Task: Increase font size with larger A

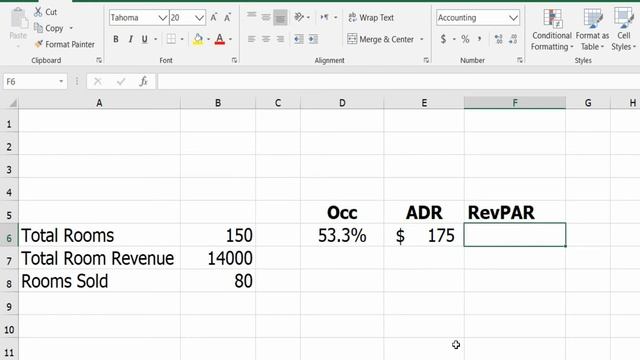Action: point(213,17)
